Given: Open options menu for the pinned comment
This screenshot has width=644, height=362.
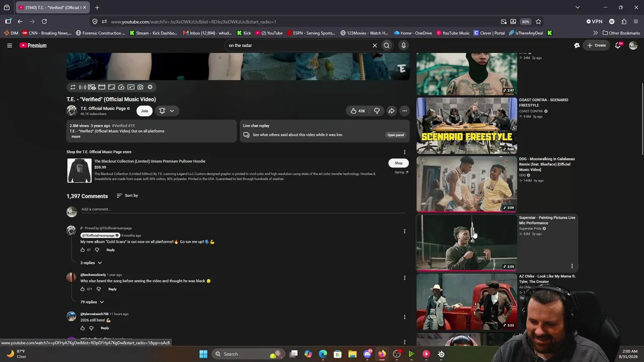Looking at the screenshot, I should pos(405,231).
